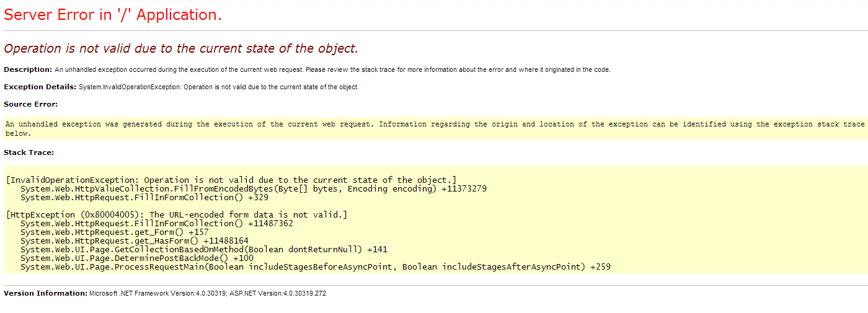Click the Page.DeterminePostBackMode() +100 line

pyautogui.click(x=137, y=258)
